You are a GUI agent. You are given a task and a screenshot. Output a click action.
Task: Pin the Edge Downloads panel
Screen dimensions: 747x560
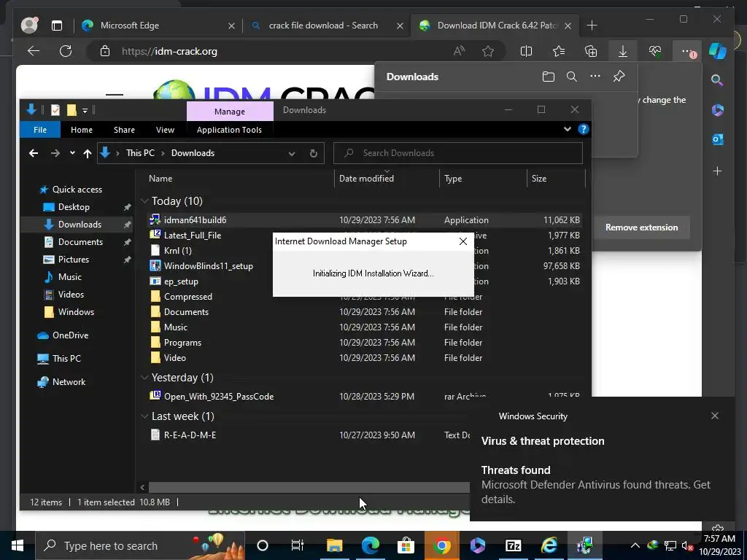tap(619, 76)
